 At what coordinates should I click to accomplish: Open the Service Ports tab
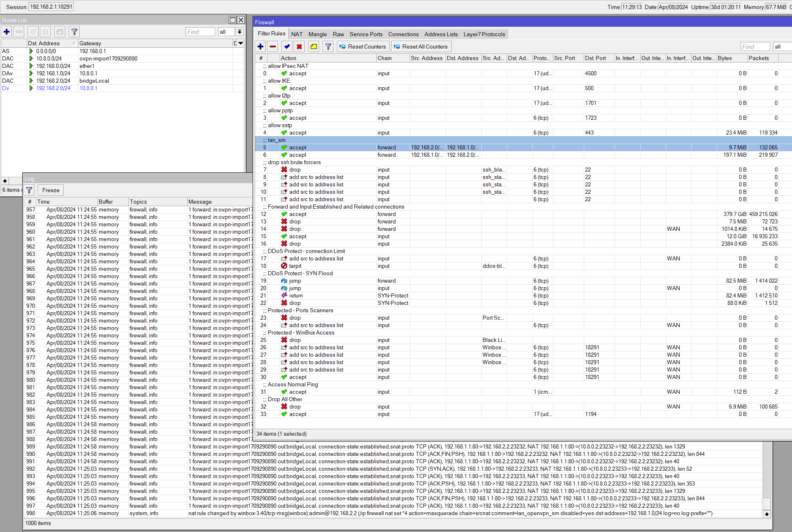pyautogui.click(x=366, y=34)
